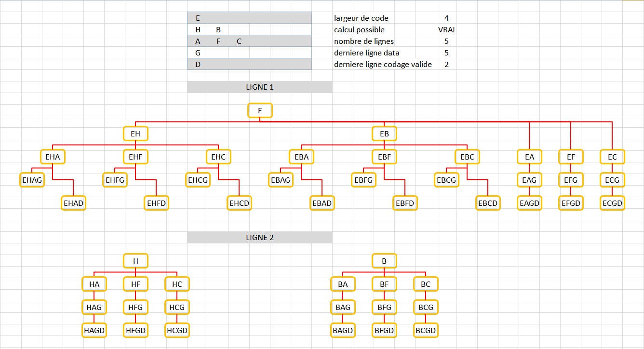Select the EBFD shape
Viewport: 644px width, 349px height.
point(405,203)
